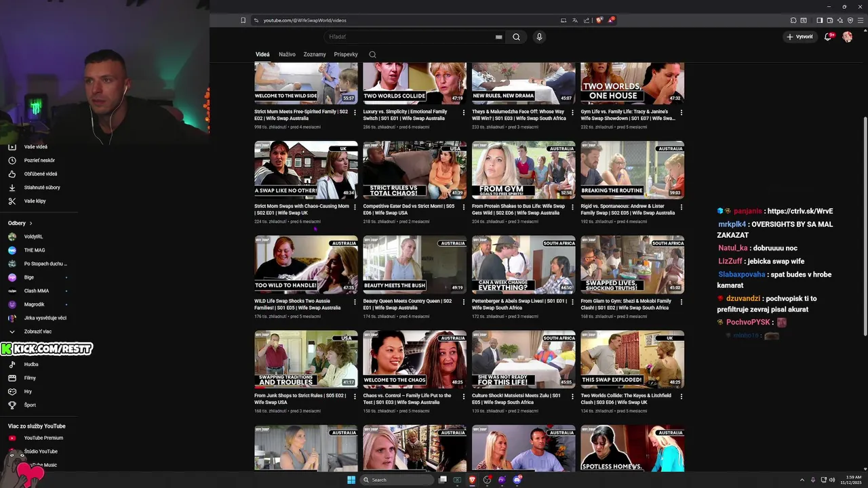Click the translate page icon in address bar
The height and width of the screenshot is (488, 868).
point(574,20)
